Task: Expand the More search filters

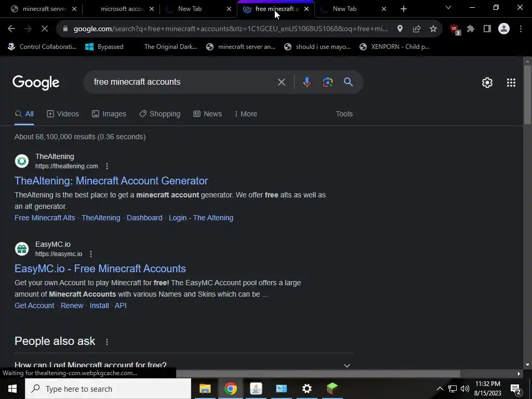Action: [246, 114]
